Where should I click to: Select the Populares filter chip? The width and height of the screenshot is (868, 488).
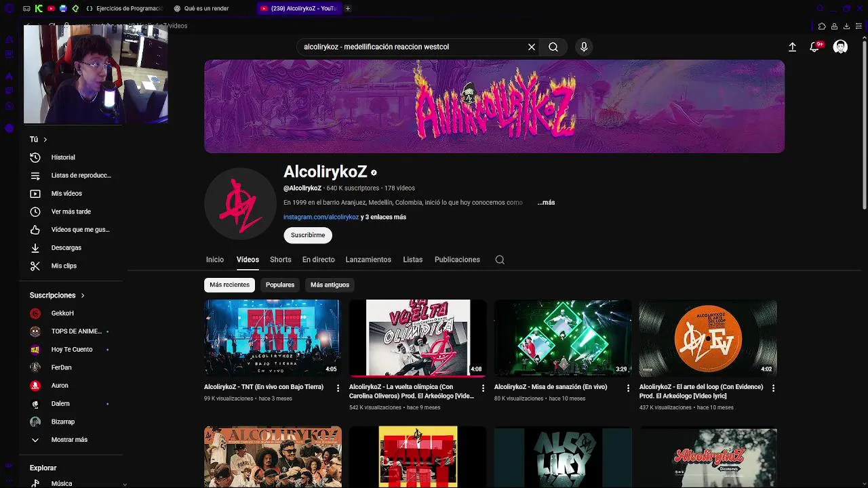[x=280, y=285]
